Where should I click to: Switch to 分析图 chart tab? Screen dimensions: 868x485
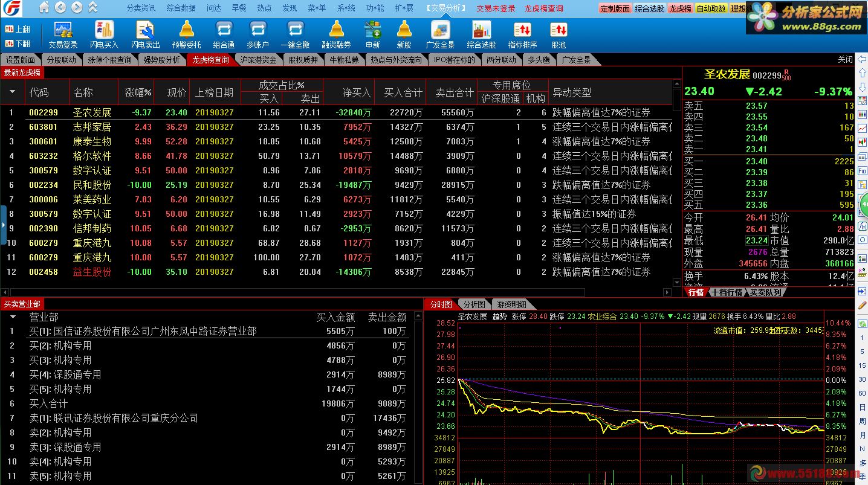pos(474,304)
